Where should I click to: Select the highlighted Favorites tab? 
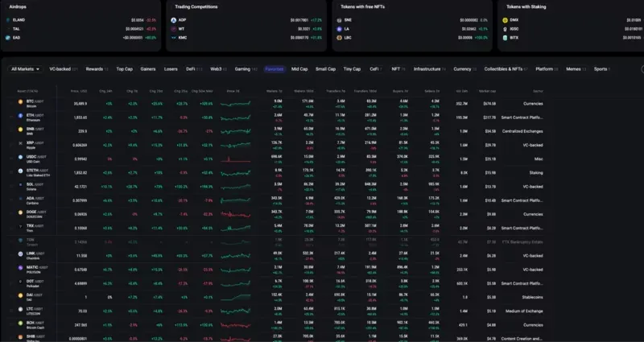[274, 69]
